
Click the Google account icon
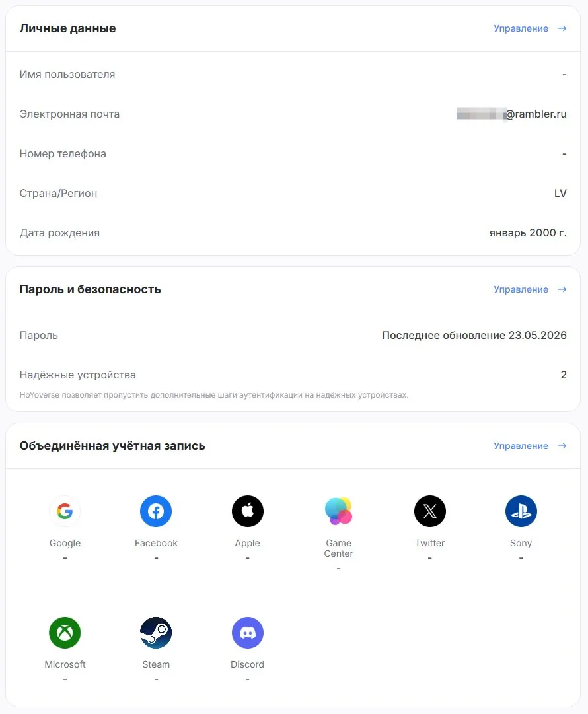coord(65,511)
